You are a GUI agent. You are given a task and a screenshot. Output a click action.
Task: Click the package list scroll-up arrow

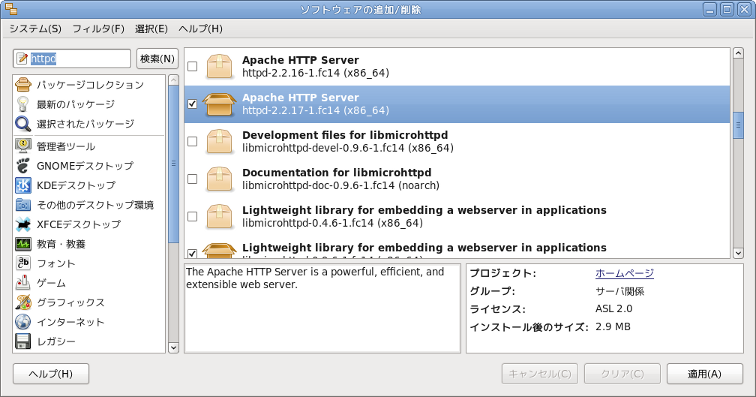point(738,53)
